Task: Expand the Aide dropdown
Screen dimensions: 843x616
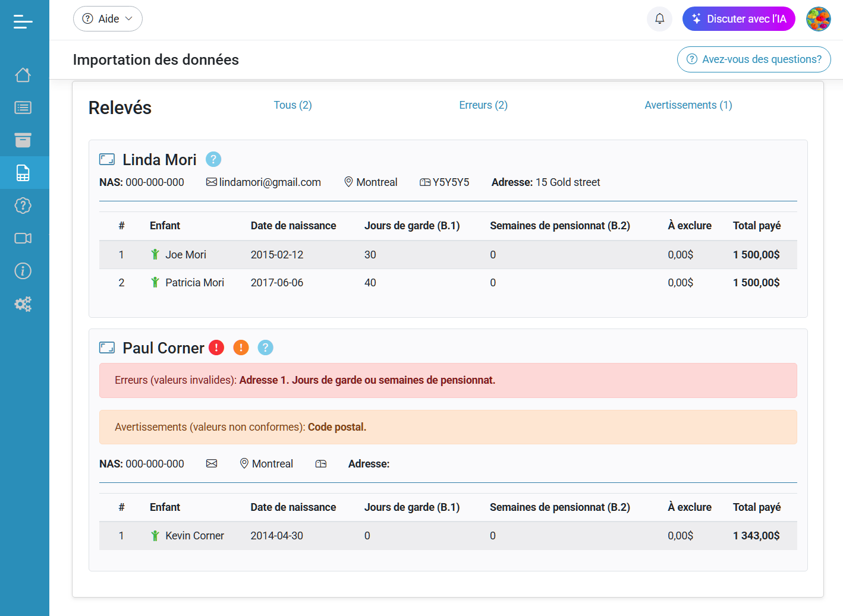Action: click(x=108, y=18)
